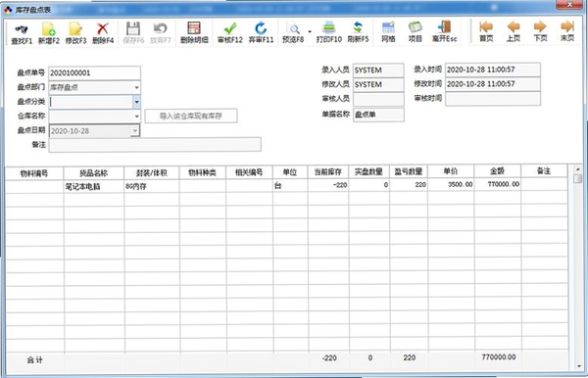
Task: Click the 单据名称 盘点单 field
Action: coord(378,115)
